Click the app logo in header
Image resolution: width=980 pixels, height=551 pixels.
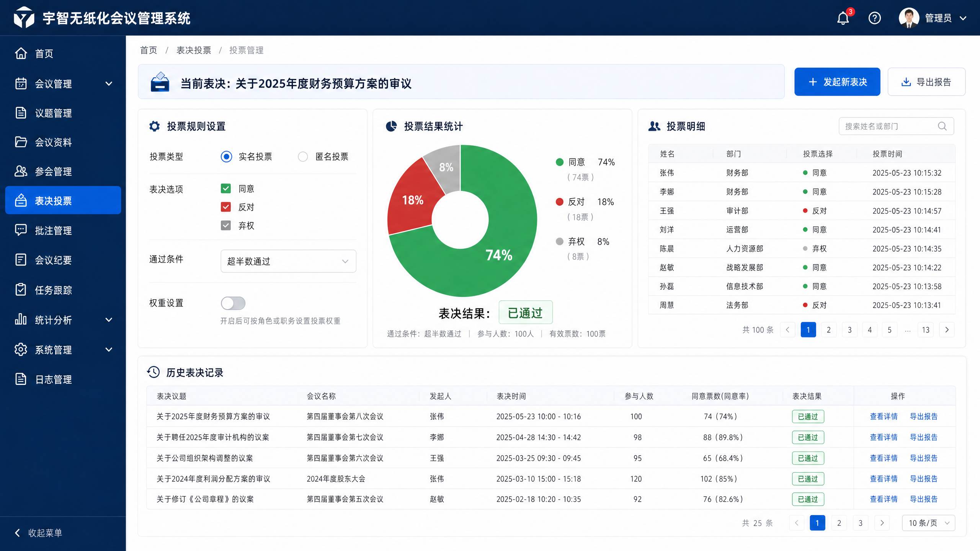pyautogui.click(x=24, y=18)
